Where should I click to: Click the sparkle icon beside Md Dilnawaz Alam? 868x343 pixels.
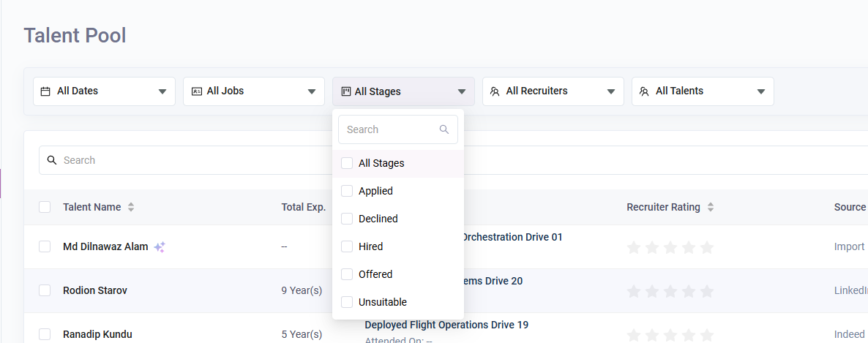pyautogui.click(x=160, y=247)
